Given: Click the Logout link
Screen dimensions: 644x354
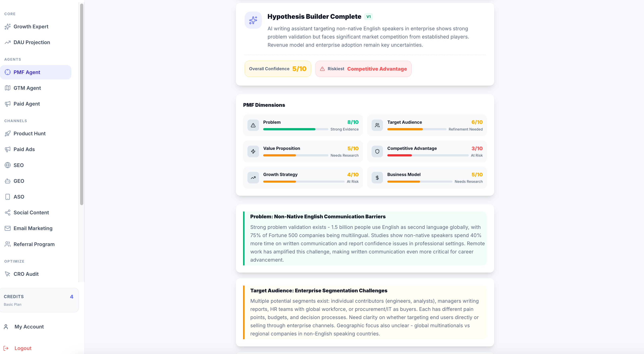Looking at the screenshot, I should click(23, 348).
